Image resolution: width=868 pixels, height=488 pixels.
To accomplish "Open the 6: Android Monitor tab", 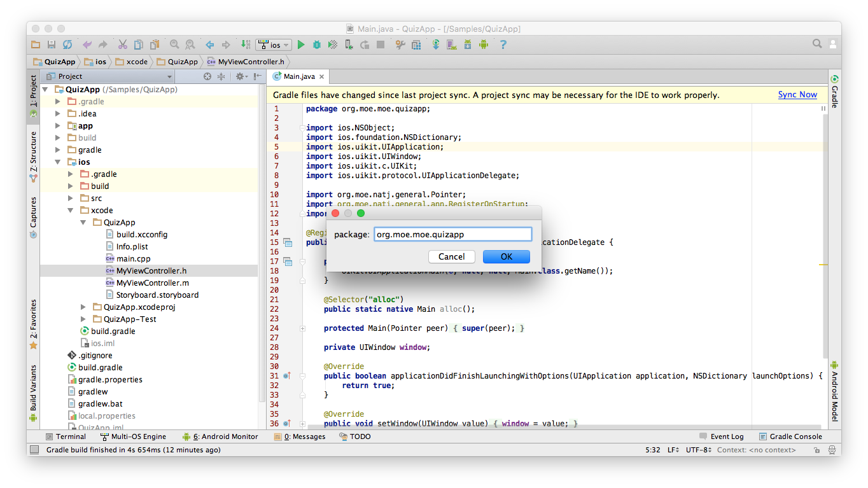I will pyautogui.click(x=220, y=436).
